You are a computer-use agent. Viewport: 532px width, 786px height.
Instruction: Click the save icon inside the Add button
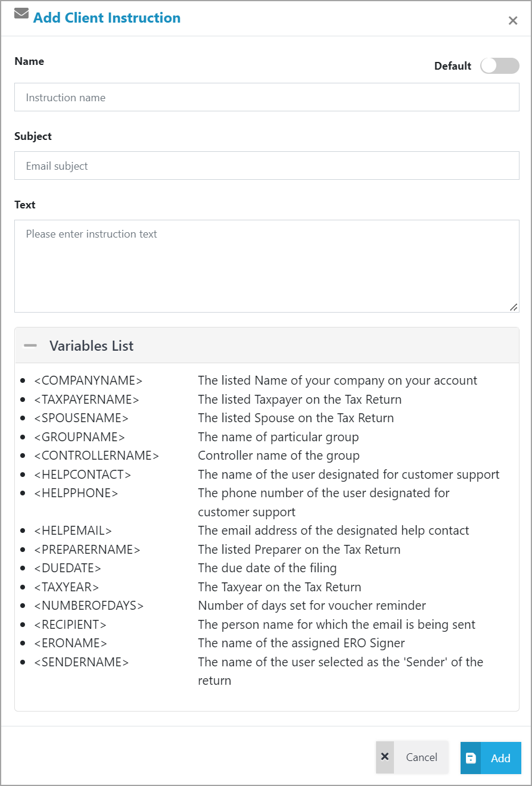click(472, 757)
